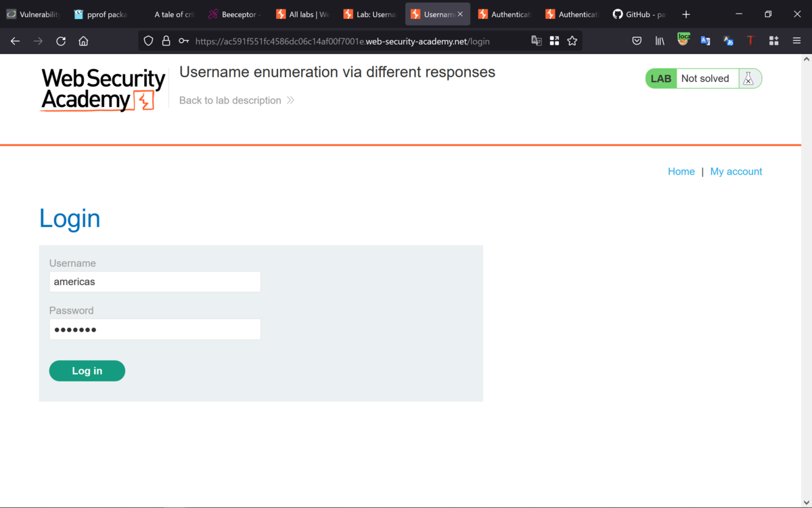Click Back to lab description link
This screenshot has width=812, height=508.
[x=237, y=100]
